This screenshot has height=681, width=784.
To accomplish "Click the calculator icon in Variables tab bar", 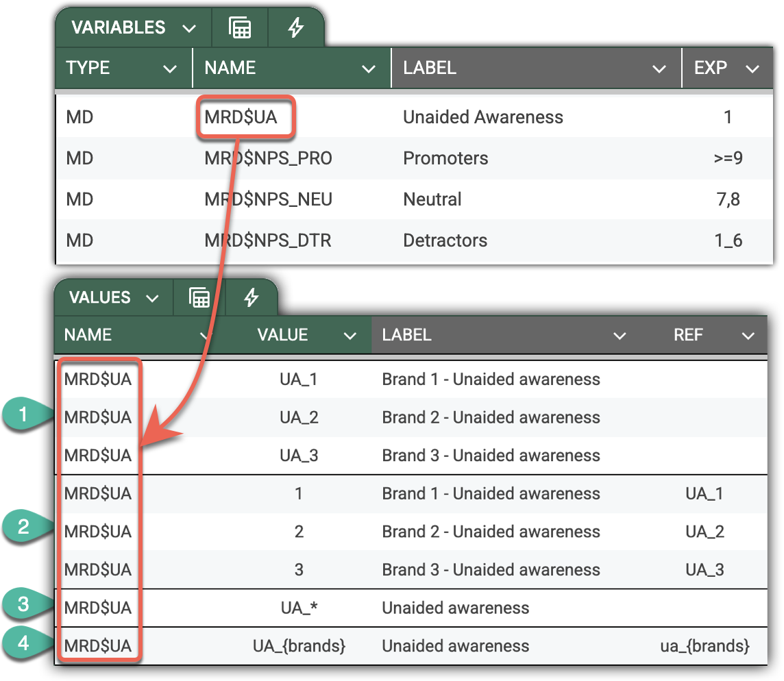I will (239, 28).
